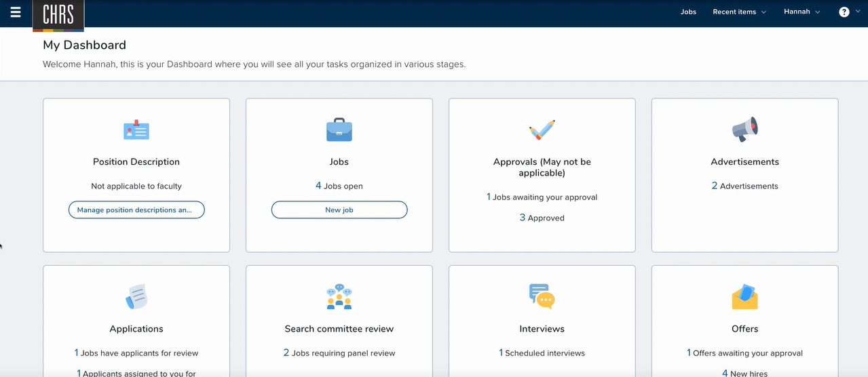
Task: Click the Position Description ID badge icon
Action: coord(136,130)
